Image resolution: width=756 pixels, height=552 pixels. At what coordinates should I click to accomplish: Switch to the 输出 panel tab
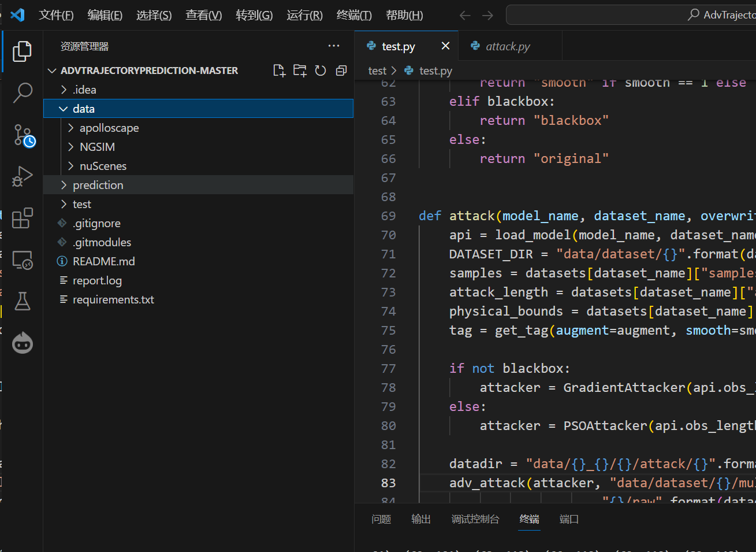pos(421,519)
